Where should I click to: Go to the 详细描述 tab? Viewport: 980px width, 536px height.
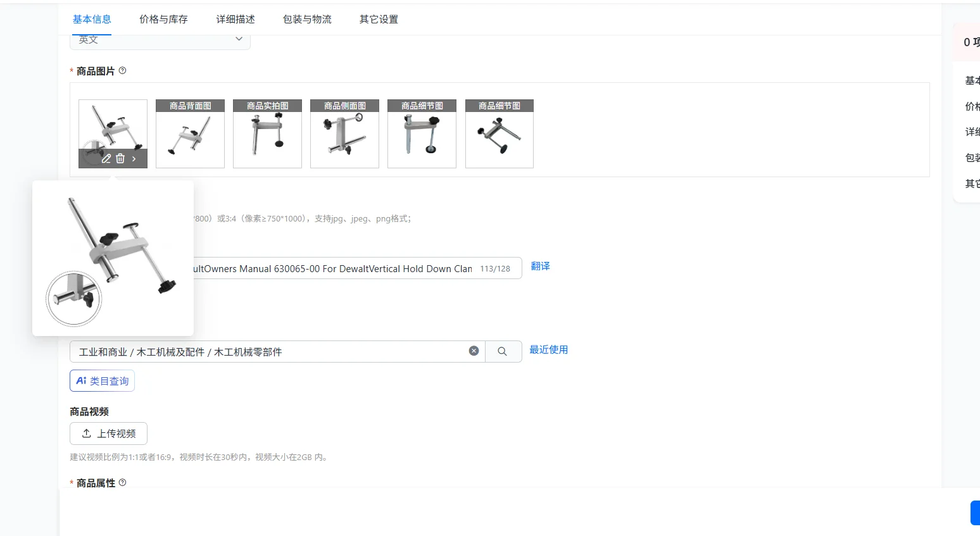click(x=236, y=20)
